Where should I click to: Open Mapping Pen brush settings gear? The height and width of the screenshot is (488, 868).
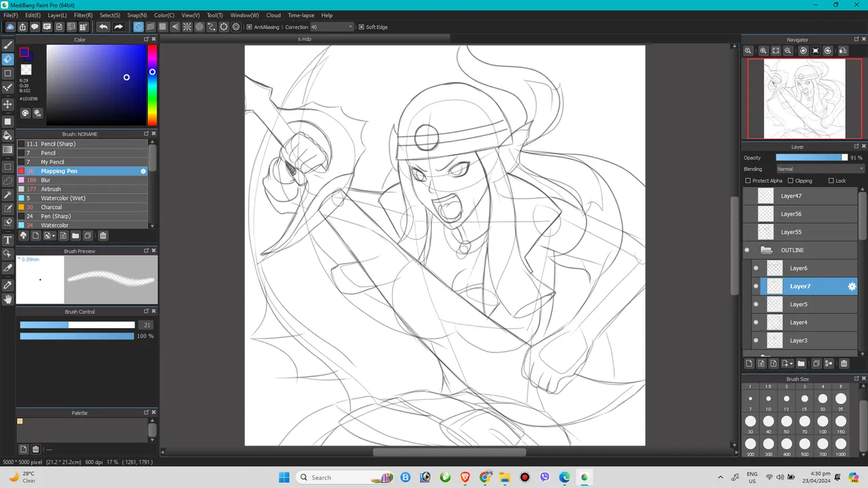(143, 171)
